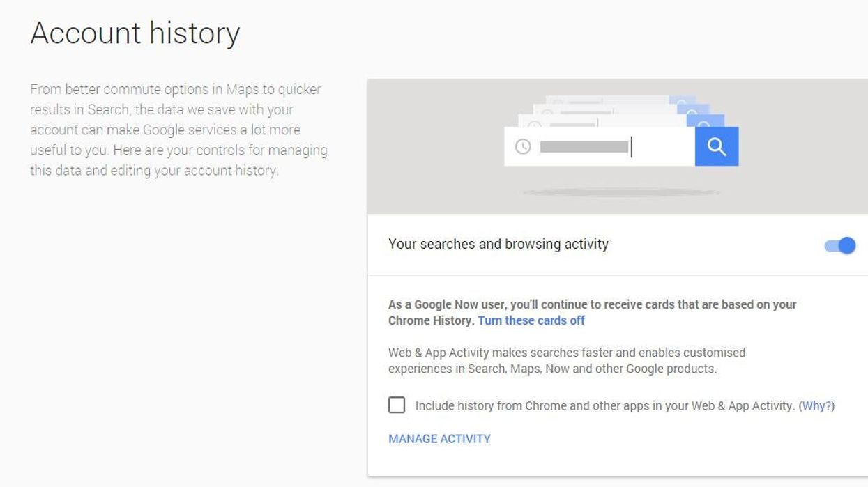The image size is (868, 487).
Task: Click the oval shadow beneath the illustrated search bar
Action: click(620, 192)
